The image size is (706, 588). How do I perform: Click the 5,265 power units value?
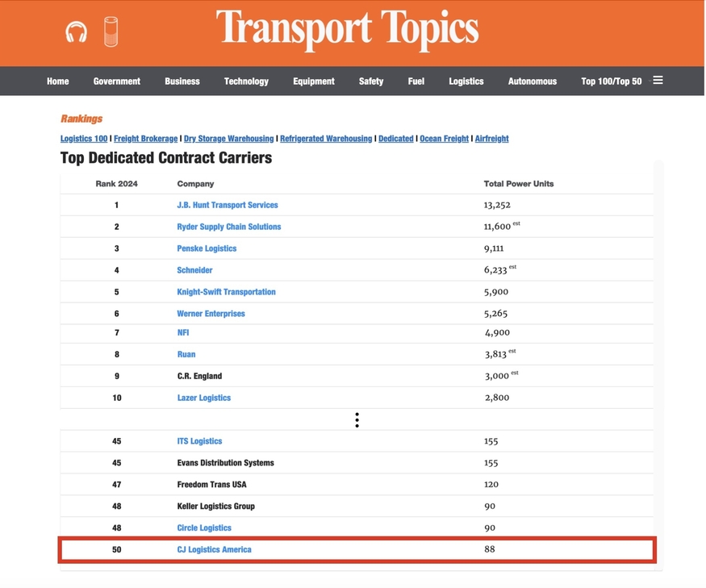(495, 314)
